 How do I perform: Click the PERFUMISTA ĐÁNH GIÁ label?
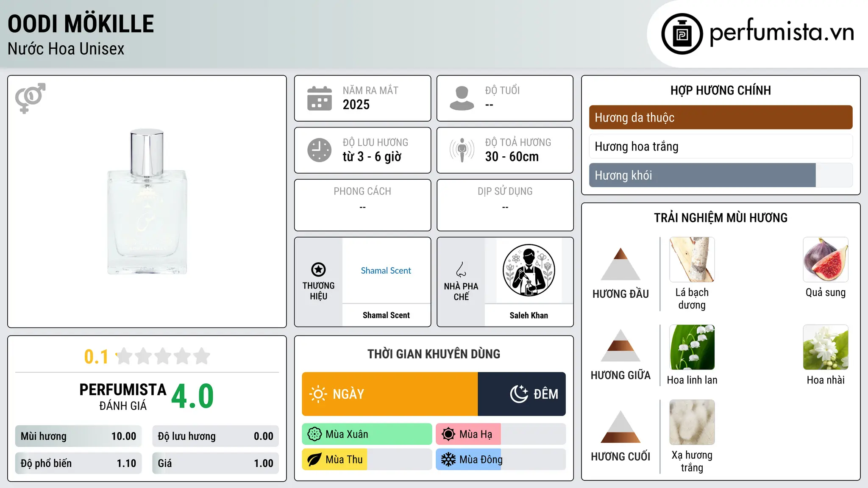pos(123,396)
